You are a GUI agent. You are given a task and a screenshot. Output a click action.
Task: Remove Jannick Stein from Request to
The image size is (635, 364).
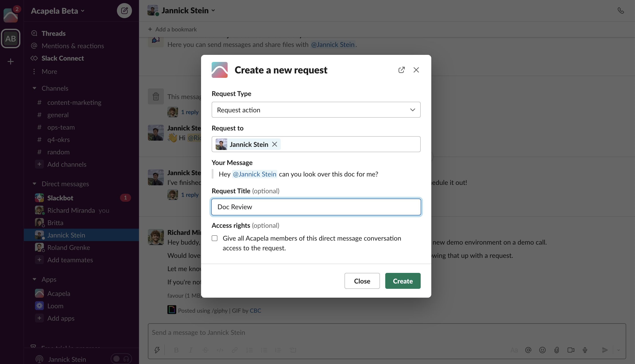click(x=275, y=144)
